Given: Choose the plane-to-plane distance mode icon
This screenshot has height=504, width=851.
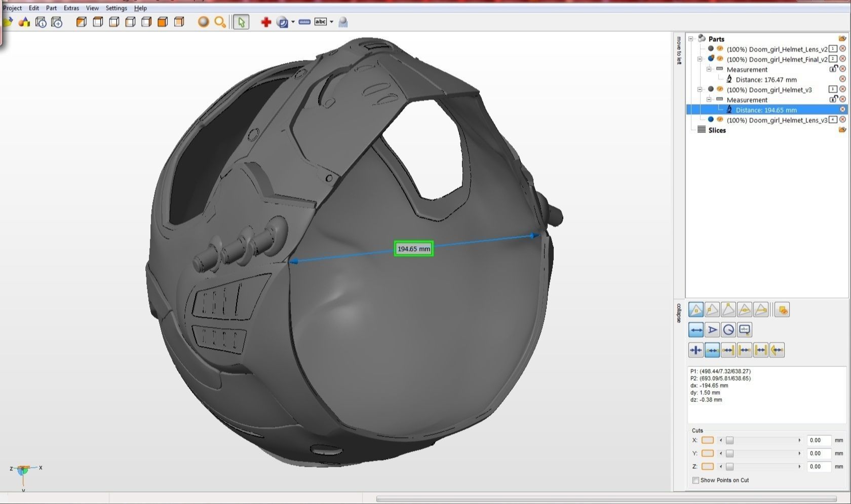Looking at the screenshot, I should tap(761, 350).
